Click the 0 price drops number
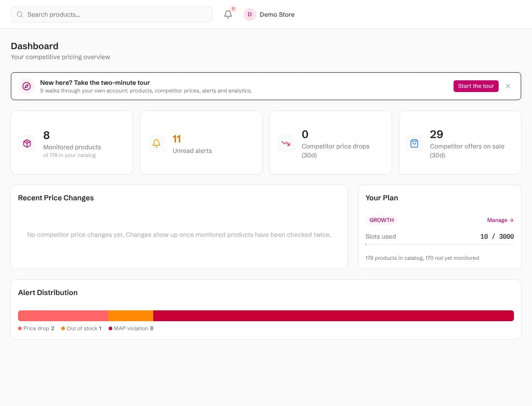532x406 pixels. [x=305, y=134]
